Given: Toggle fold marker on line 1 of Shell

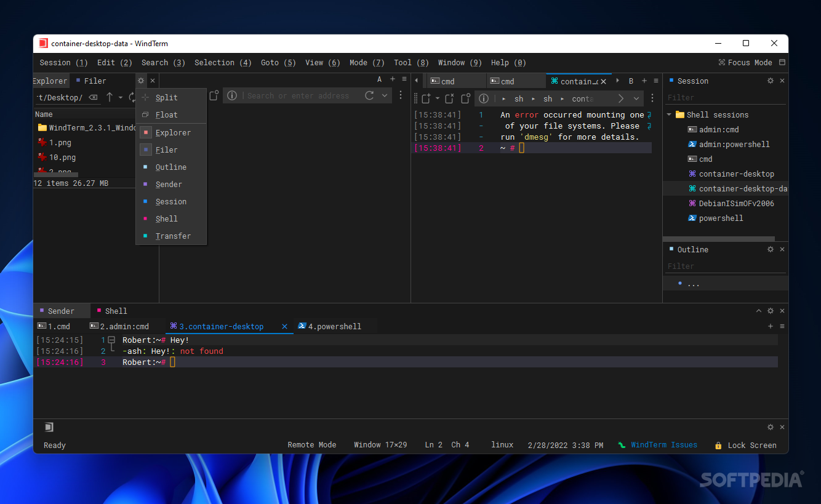Looking at the screenshot, I should pos(111,340).
